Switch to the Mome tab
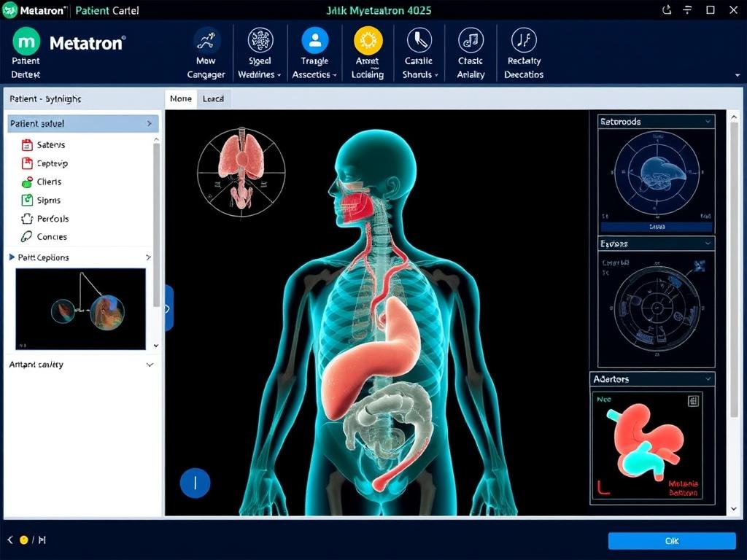This screenshot has height=560, width=747. [x=180, y=98]
